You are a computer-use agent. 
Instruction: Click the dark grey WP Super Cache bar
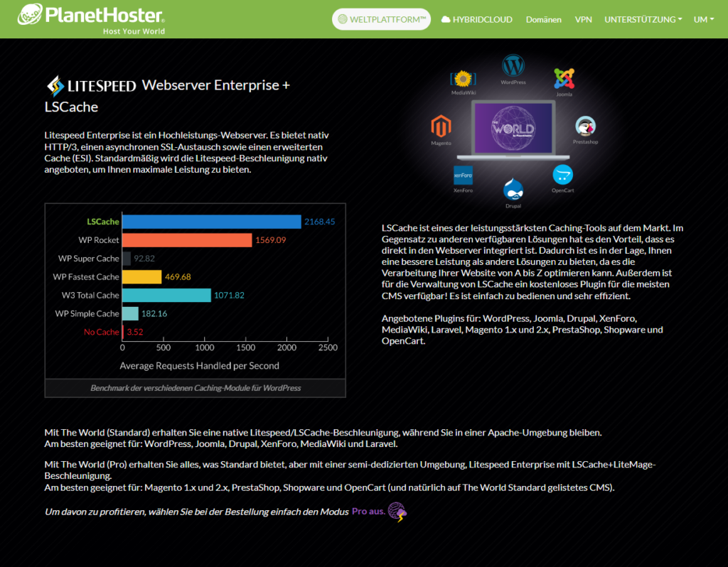coord(127,259)
